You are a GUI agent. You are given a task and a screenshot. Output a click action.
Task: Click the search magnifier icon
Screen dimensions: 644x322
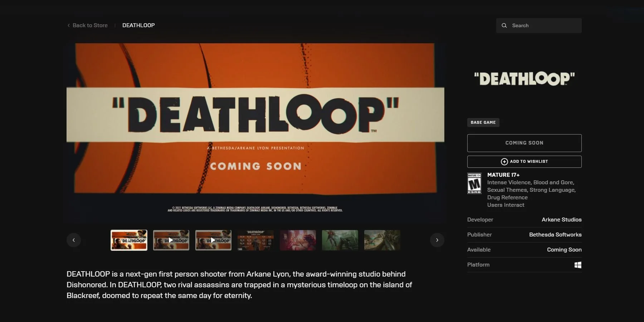tap(504, 25)
